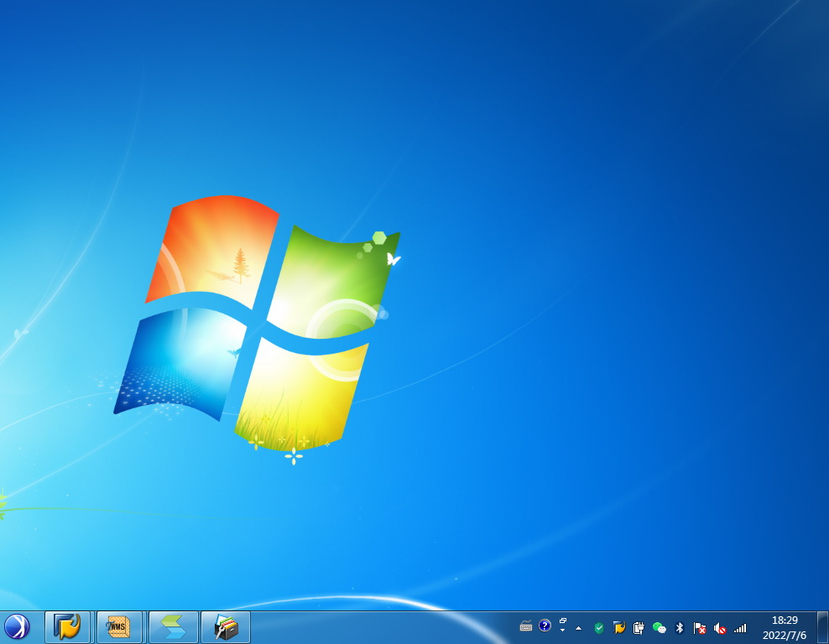Viewport: 829px width, 644px height.
Task: Open the Start menu orb
Action: click(17, 627)
